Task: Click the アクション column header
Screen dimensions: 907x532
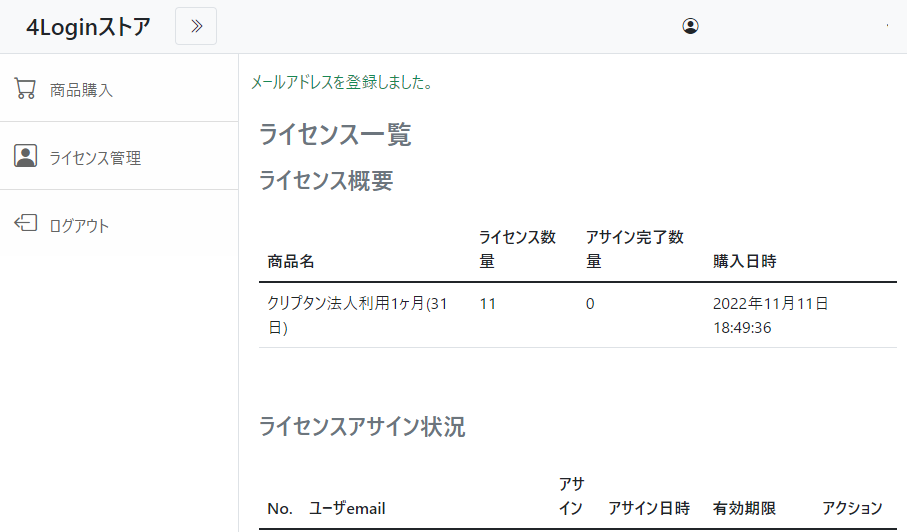Action: click(852, 508)
